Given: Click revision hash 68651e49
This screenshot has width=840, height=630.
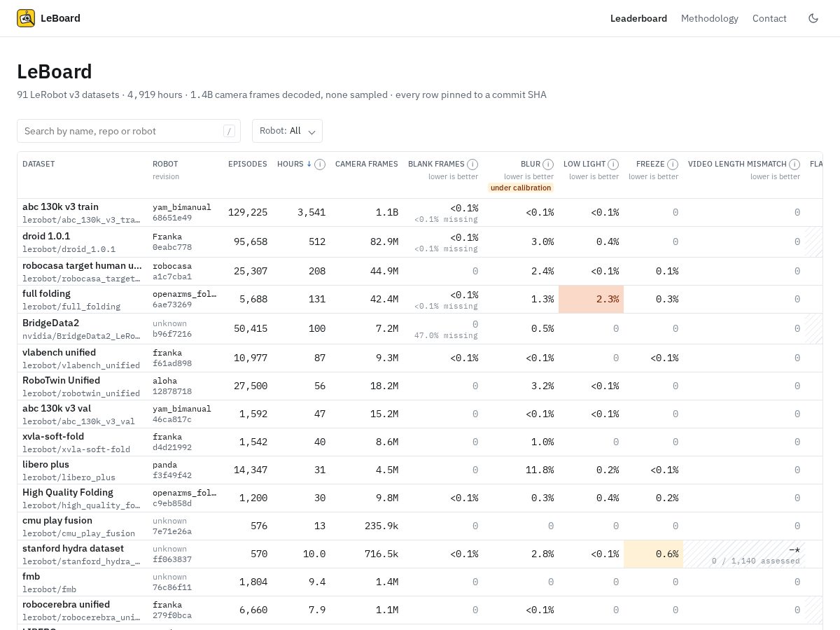Looking at the screenshot, I should [172, 218].
